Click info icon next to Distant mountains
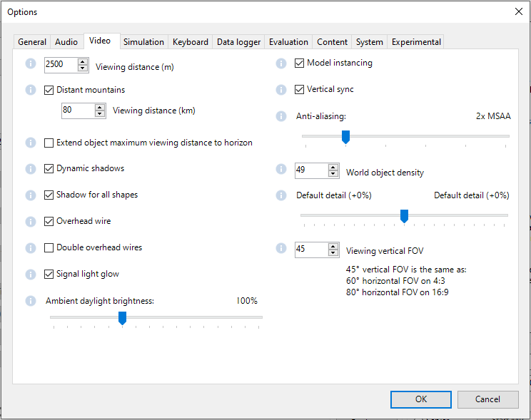Viewport: 531px width, 420px height. [31, 90]
